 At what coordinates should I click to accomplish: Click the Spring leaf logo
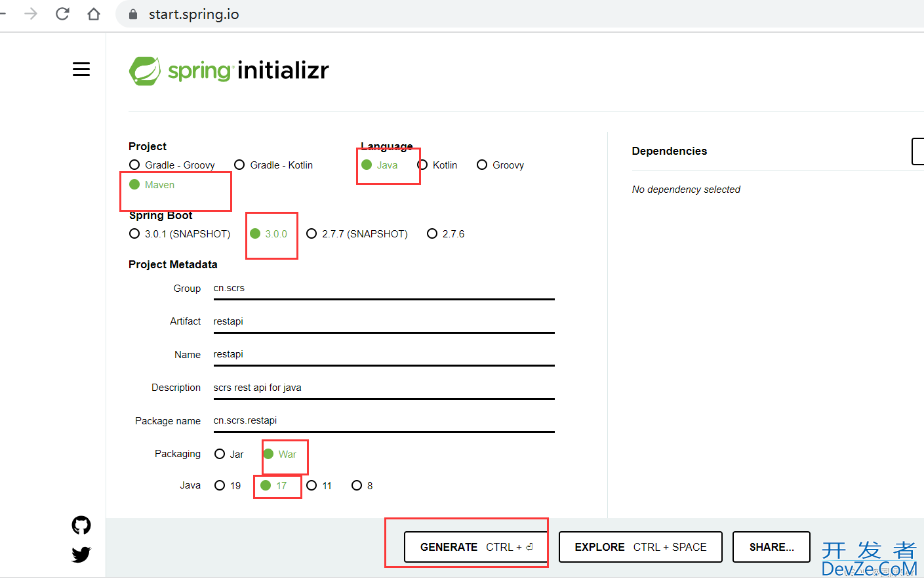(145, 71)
